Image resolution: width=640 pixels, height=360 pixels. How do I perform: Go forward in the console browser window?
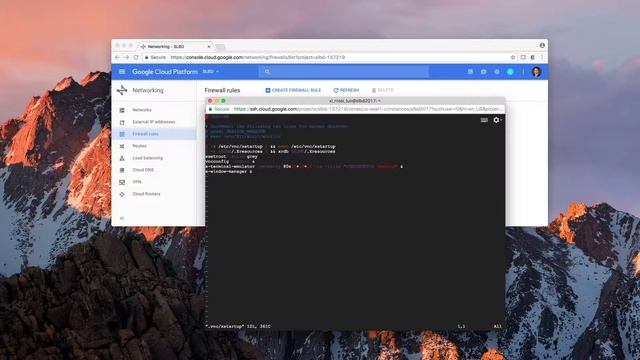127,58
